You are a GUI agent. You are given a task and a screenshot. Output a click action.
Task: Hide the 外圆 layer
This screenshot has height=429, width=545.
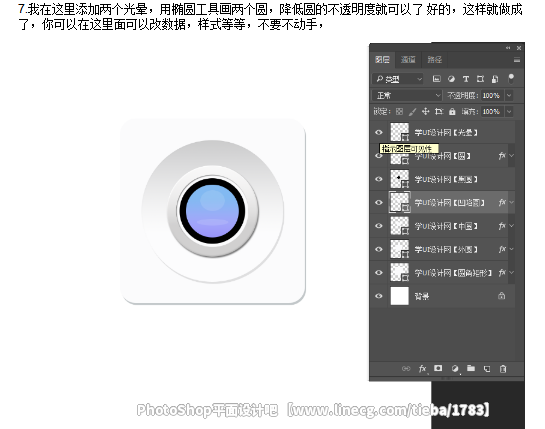(x=379, y=249)
